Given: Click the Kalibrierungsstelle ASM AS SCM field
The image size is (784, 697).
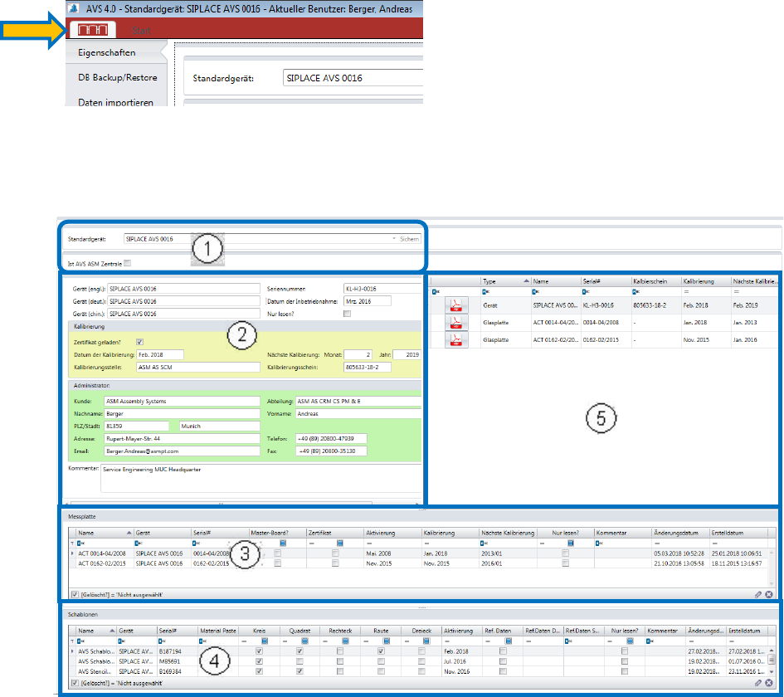Looking at the screenshot, I should click(x=198, y=367).
